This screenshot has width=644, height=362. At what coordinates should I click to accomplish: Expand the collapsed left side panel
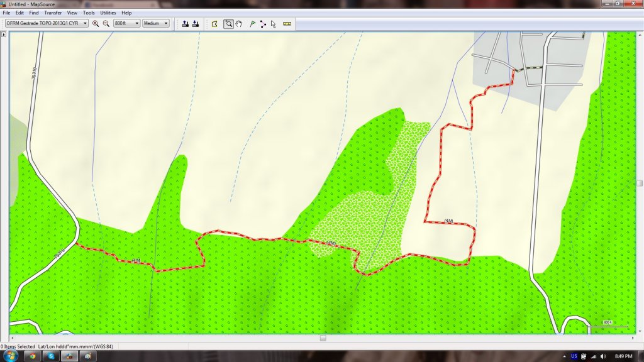(x=4, y=34)
